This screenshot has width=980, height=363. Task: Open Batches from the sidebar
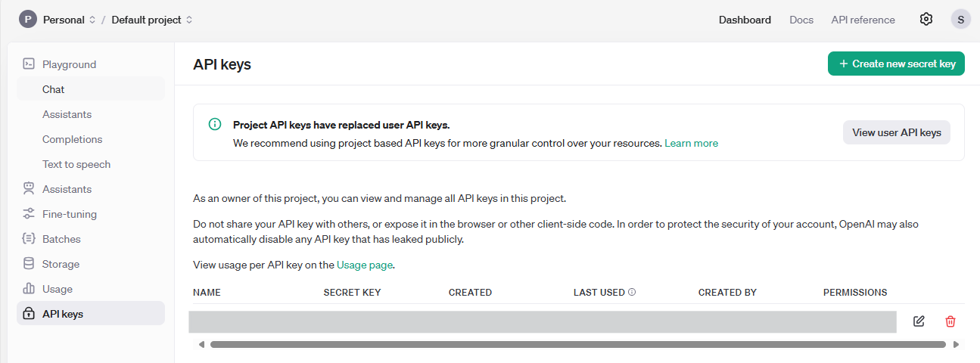pyautogui.click(x=61, y=239)
